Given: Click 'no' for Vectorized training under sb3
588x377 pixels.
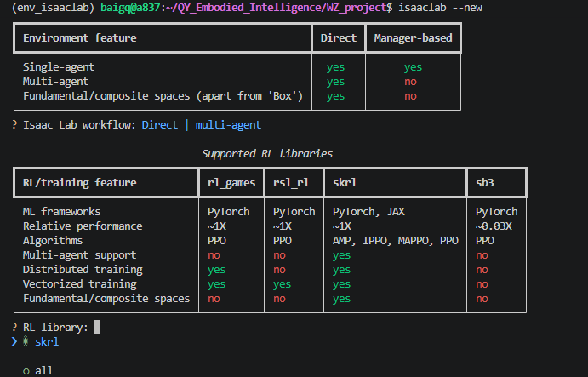Looking at the screenshot, I should click(x=482, y=284).
